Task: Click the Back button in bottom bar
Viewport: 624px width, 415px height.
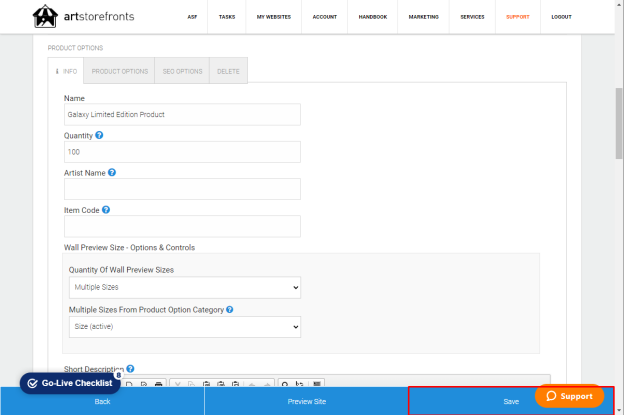Action: (x=102, y=401)
